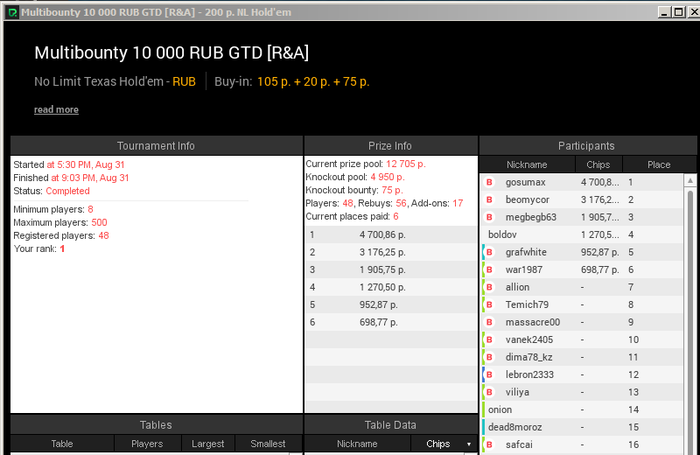
Task: Sort participants by Nickname column
Action: [x=527, y=165]
